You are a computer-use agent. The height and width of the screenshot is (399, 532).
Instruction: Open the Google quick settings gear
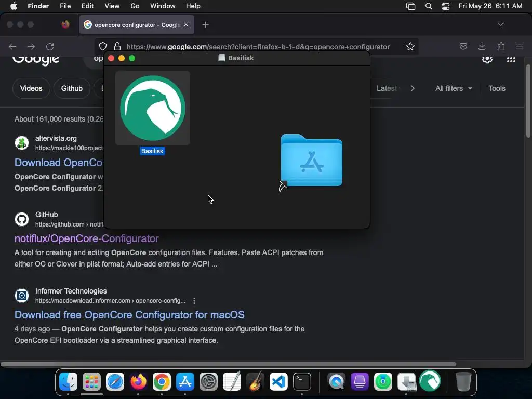[487, 60]
